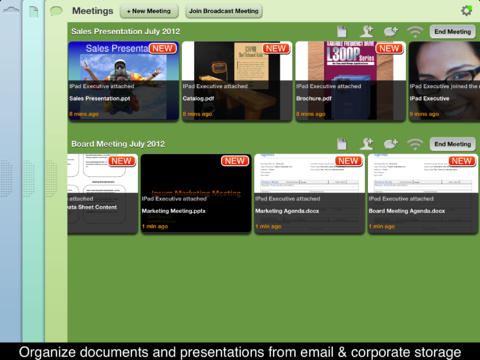
Task: Open the Marketing Meeting.pptx card
Action: [196, 194]
